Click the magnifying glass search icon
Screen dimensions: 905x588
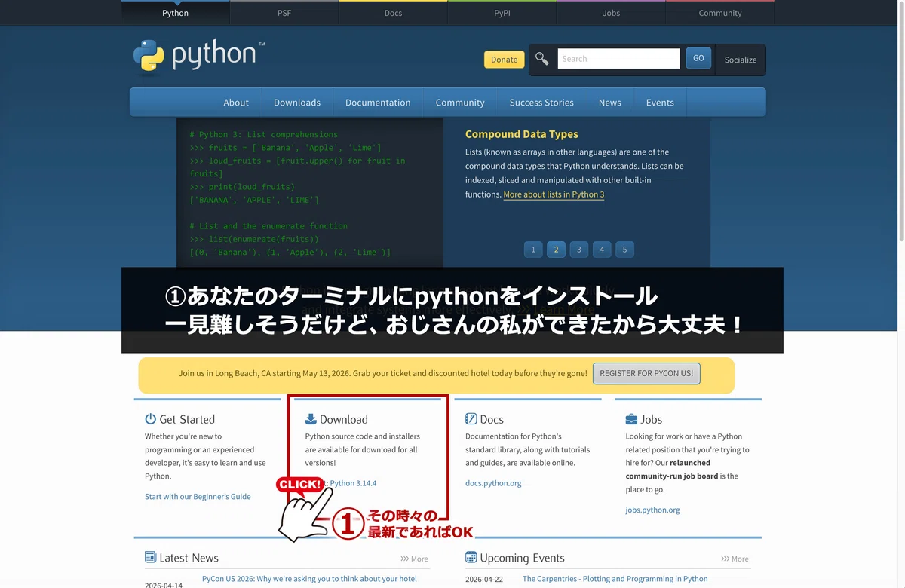542,58
